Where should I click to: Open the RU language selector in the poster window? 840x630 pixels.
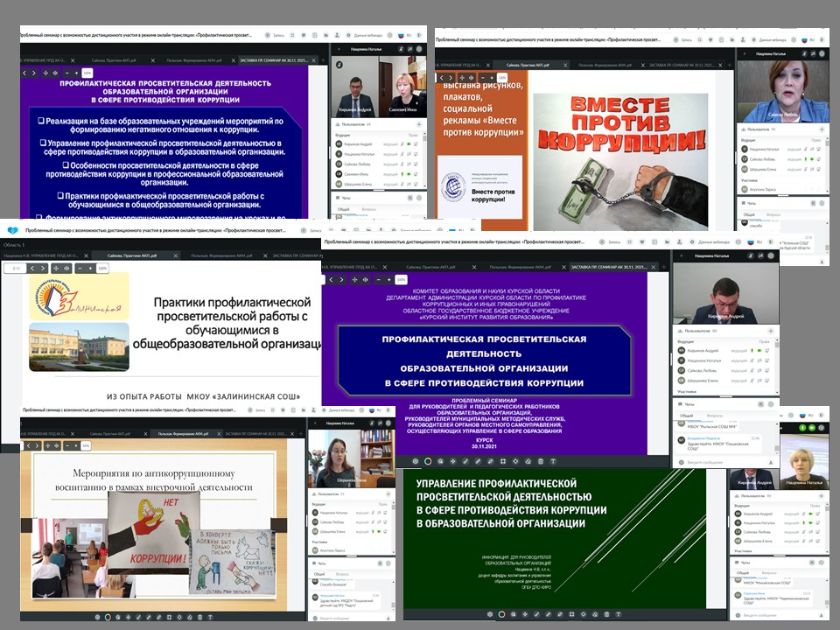pyautogui.click(x=808, y=40)
